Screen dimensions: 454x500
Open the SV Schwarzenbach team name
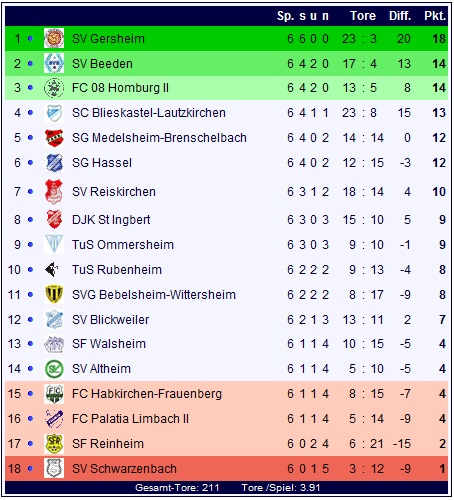tap(124, 469)
